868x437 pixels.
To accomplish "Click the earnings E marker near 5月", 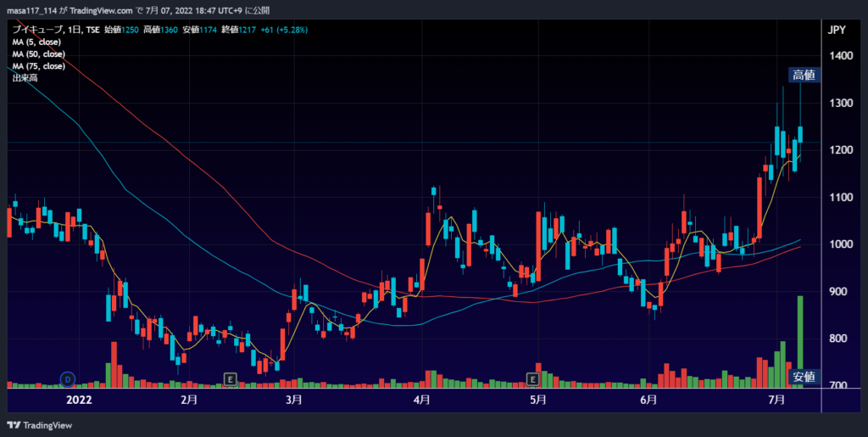I will [532, 378].
